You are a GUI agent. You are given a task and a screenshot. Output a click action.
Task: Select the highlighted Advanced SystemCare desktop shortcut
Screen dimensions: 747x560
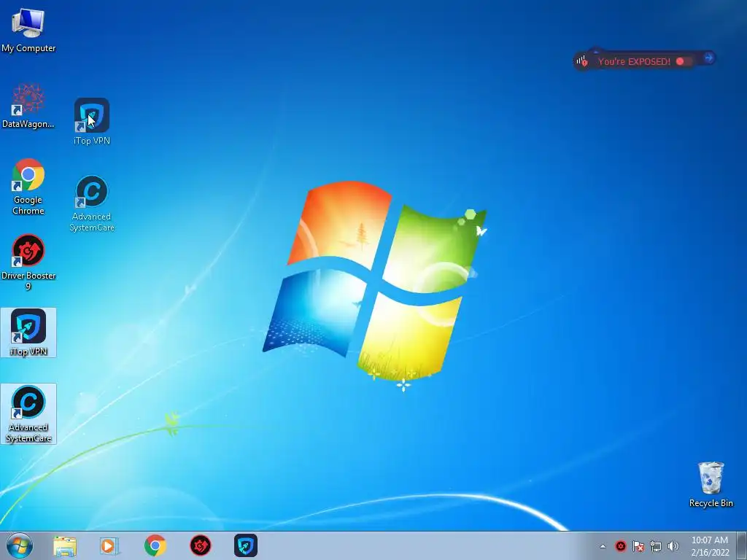pyautogui.click(x=28, y=413)
